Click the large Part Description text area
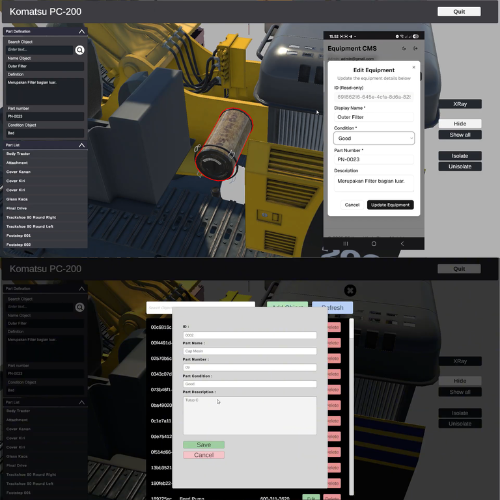500x500 pixels. point(250,415)
